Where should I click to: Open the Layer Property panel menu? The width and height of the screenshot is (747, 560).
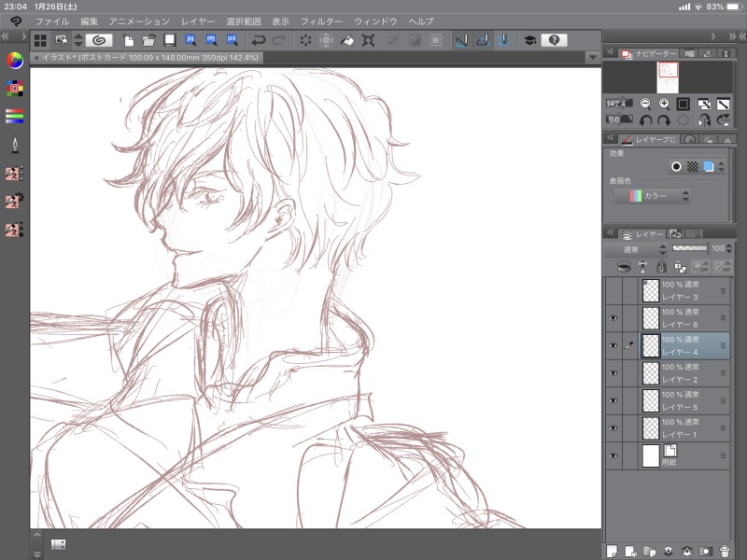(610, 138)
